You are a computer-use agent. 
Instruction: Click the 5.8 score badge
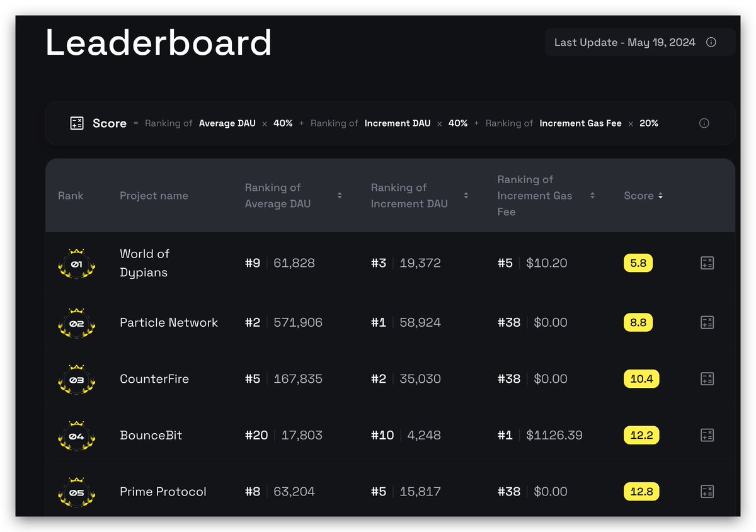(638, 263)
